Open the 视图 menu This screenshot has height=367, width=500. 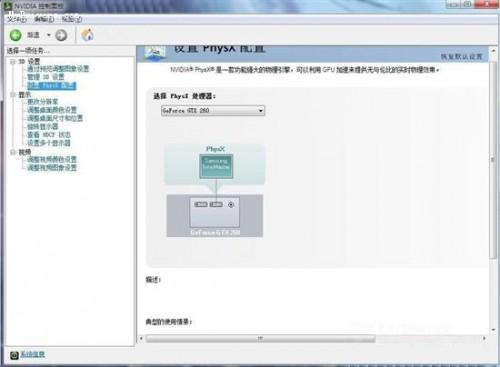pos(72,19)
